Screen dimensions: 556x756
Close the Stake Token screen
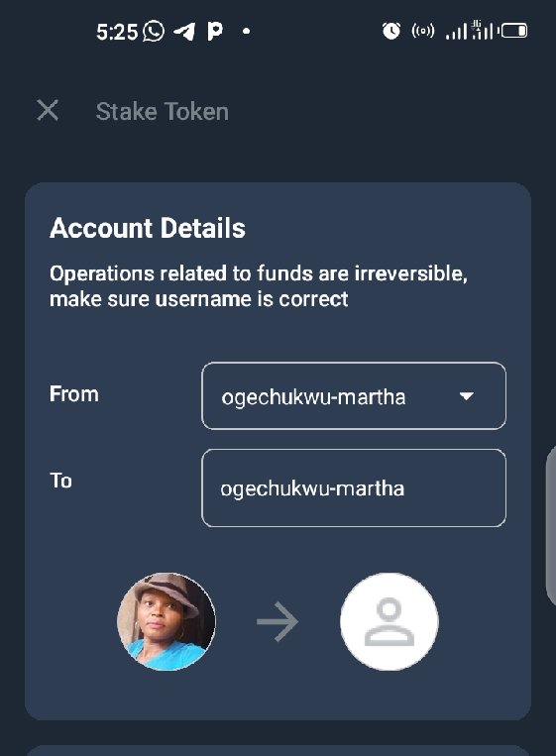click(48, 110)
